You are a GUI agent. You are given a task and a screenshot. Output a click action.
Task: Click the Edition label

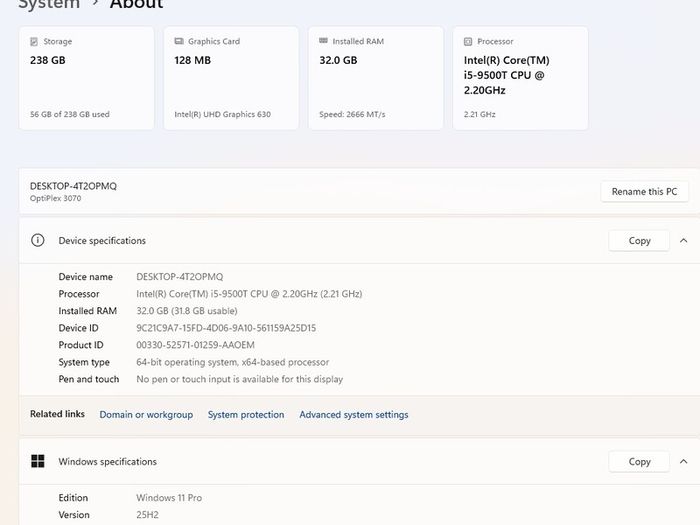(73, 498)
